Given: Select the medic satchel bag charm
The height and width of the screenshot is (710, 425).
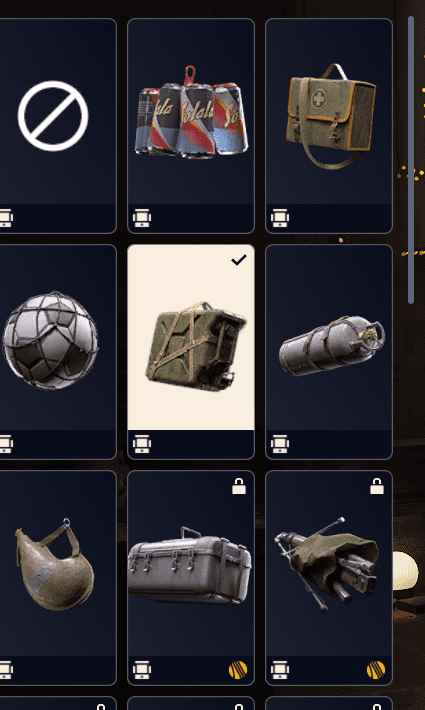Looking at the screenshot, I should pyautogui.click(x=329, y=126).
